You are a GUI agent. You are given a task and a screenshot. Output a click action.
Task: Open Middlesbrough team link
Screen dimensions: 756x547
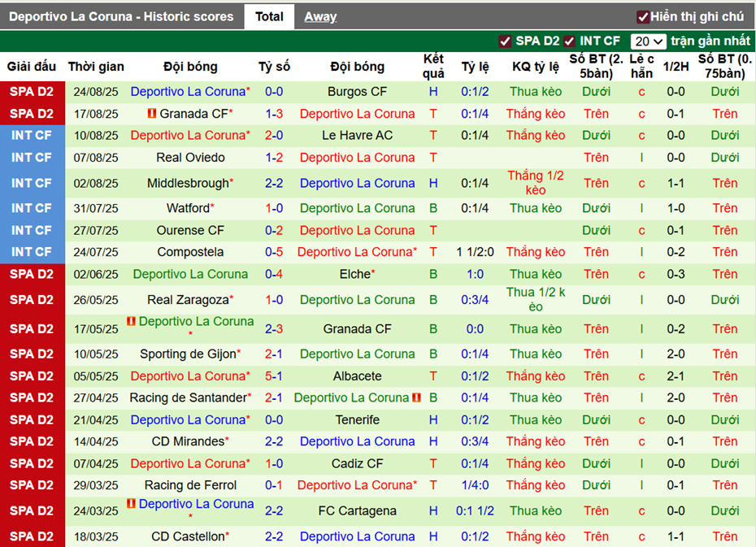tap(188, 183)
